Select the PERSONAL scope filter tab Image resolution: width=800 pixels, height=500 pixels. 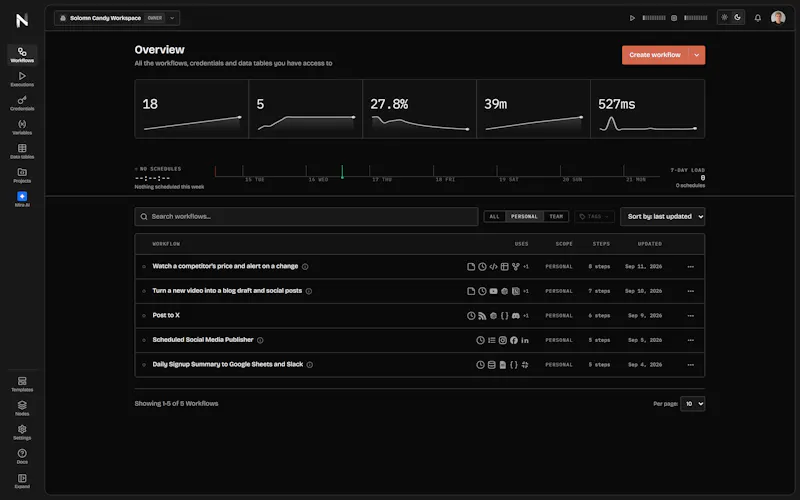coord(524,217)
